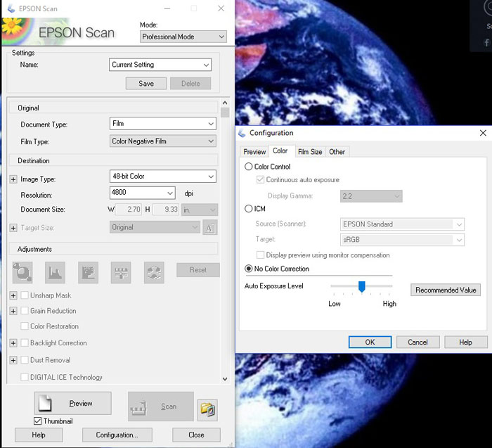Select the Color Control radio button
The height and width of the screenshot is (448, 492).
(249, 167)
